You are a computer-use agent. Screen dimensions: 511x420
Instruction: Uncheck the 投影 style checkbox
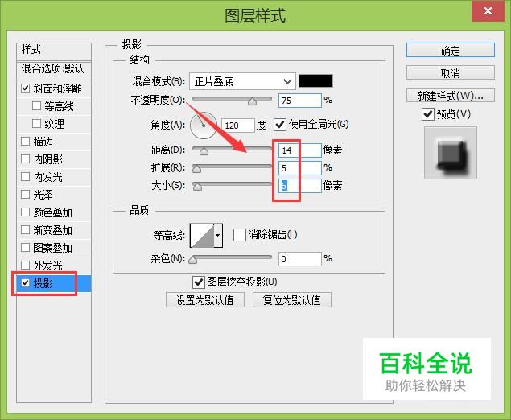click(26, 282)
